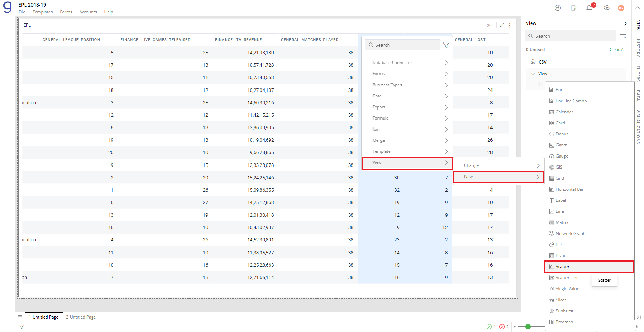Expand the Database Connector submenu
644x332 pixels.
407,63
